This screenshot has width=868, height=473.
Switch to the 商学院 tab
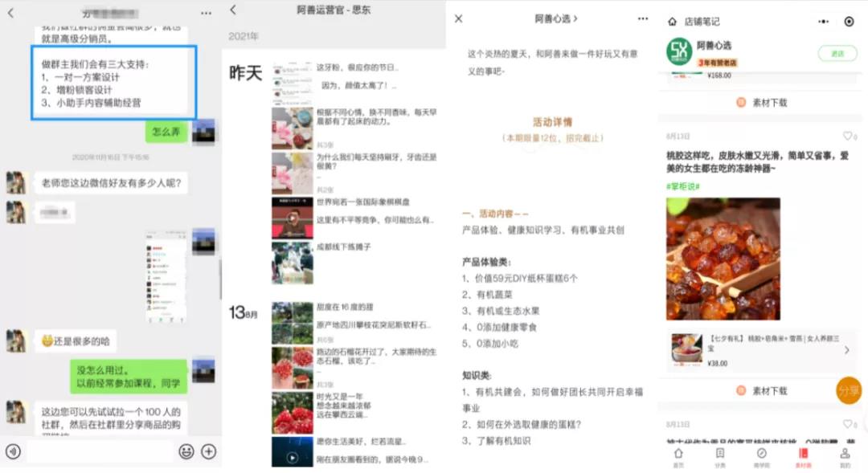coord(761,457)
